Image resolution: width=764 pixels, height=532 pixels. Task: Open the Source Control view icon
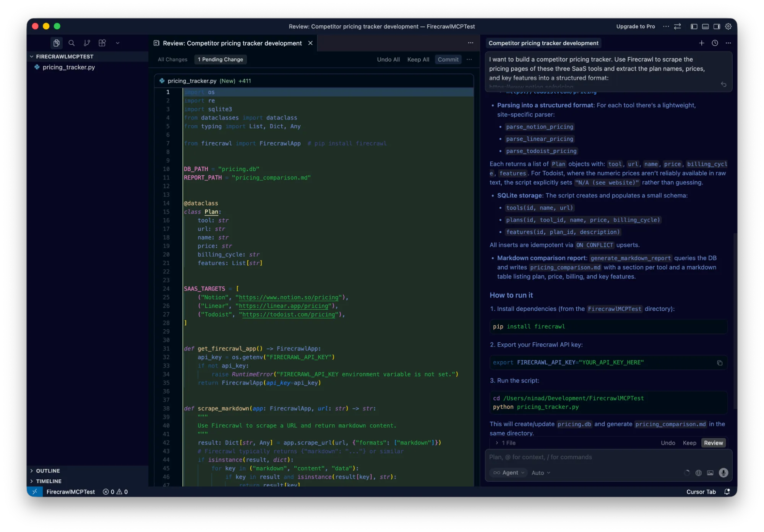tap(87, 43)
